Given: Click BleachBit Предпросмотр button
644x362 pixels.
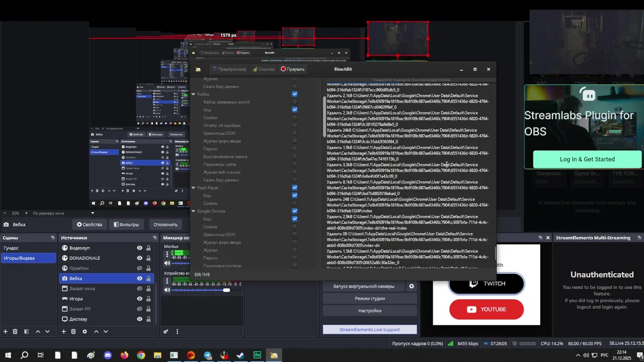Looking at the screenshot, I should tap(228, 69).
